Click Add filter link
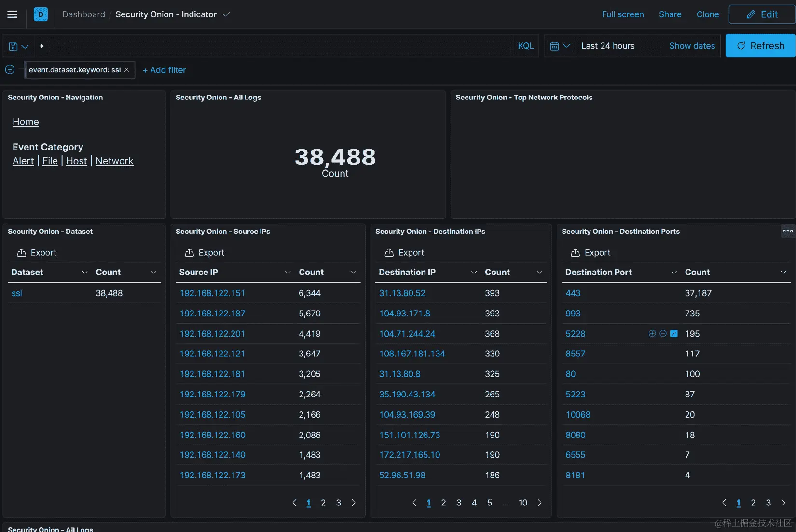 (x=165, y=70)
